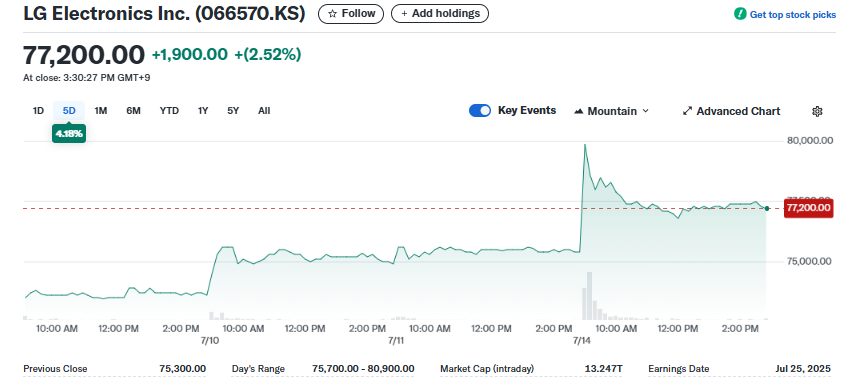Click the 7/10 date label on axis

click(x=210, y=340)
